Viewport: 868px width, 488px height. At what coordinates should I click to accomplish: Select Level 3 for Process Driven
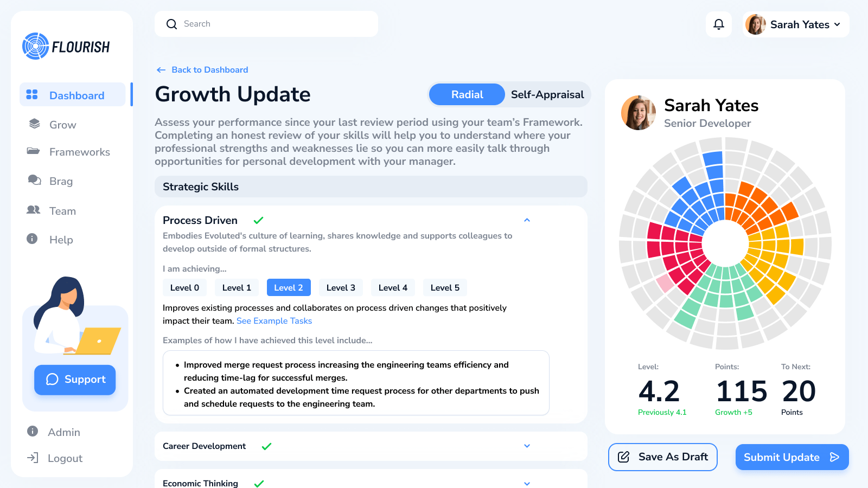341,288
